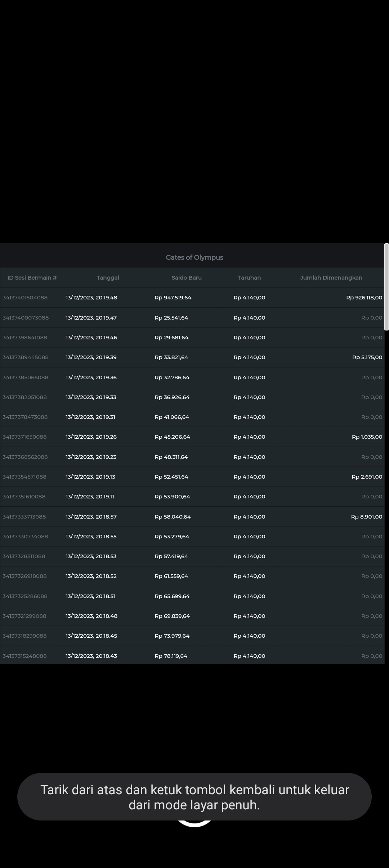Click the Taruhan column header
Viewport: 389px width, 868px height.
(249, 277)
